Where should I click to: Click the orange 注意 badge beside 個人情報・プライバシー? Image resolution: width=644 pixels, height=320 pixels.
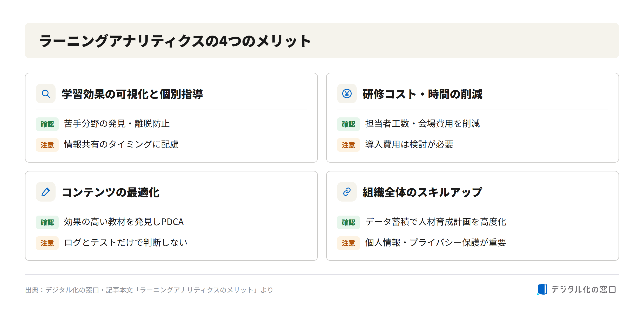[348, 243]
